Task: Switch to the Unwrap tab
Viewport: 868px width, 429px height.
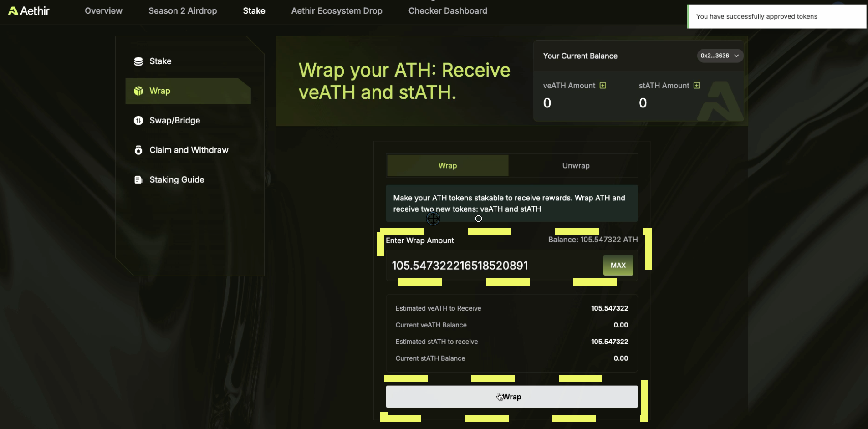Action: [x=575, y=165]
